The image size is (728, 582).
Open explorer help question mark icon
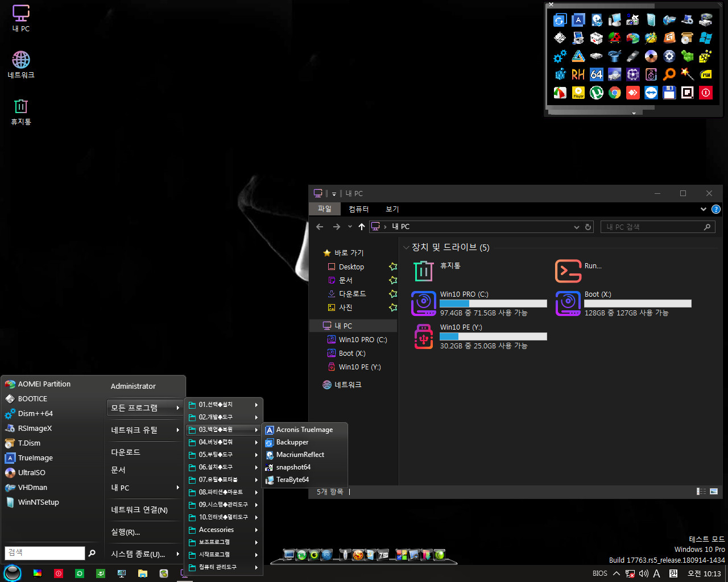(716, 209)
